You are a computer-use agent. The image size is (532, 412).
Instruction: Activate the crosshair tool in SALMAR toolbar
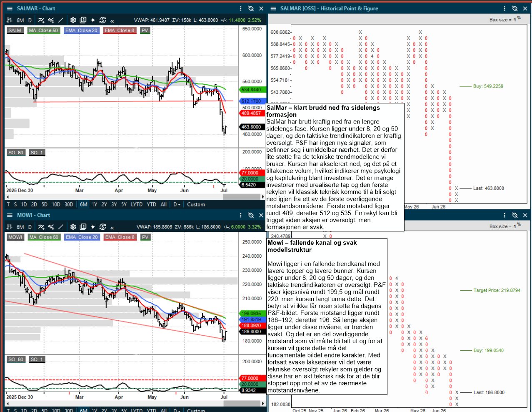92,20
